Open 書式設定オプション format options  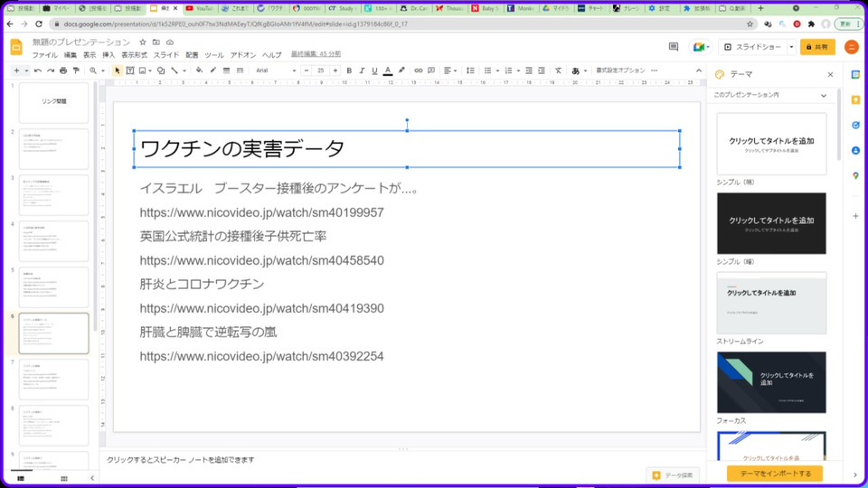(620, 70)
